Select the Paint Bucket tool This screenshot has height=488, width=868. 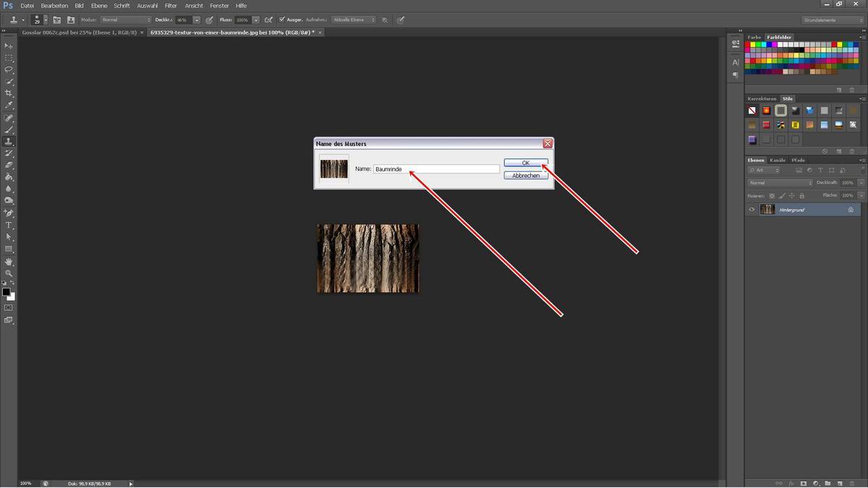click(9, 177)
